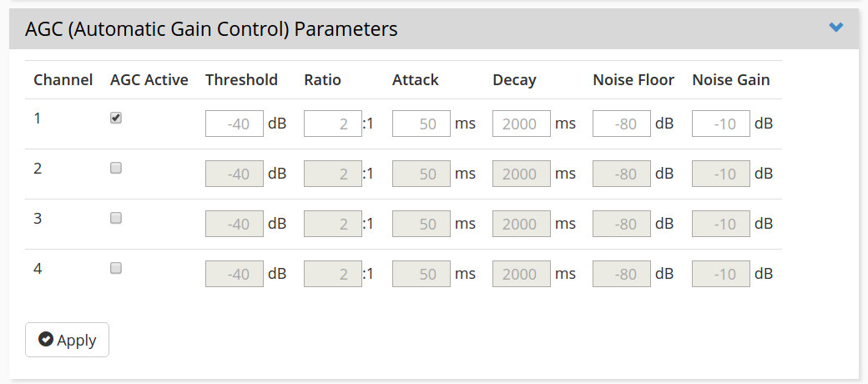Click channel 3 Decay field
868x384 pixels.
[x=521, y=224]
